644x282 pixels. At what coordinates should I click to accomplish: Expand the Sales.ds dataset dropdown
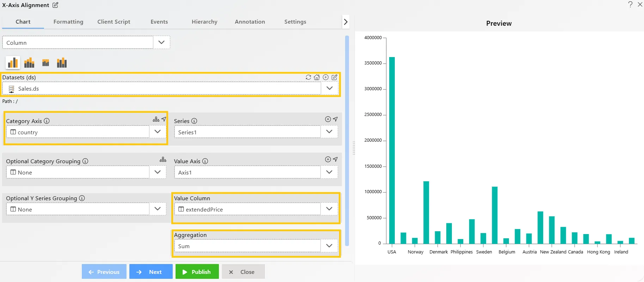(330, 88)
